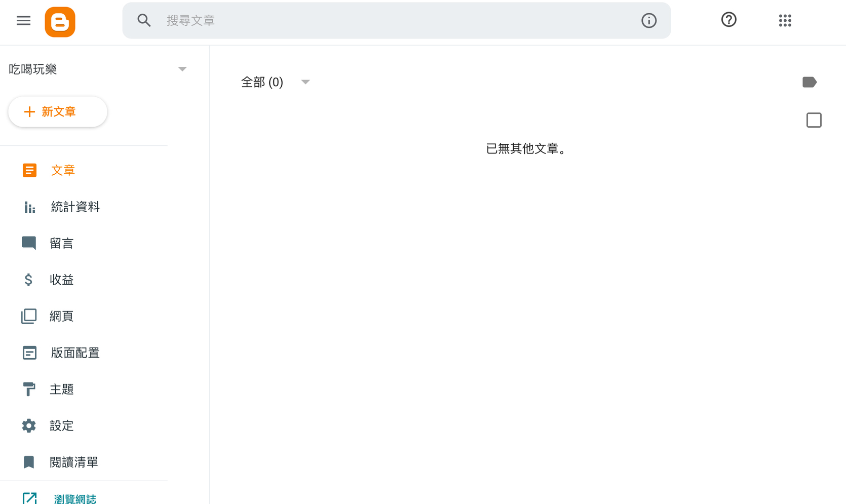Open the hamburger main menu

[23, 21]
